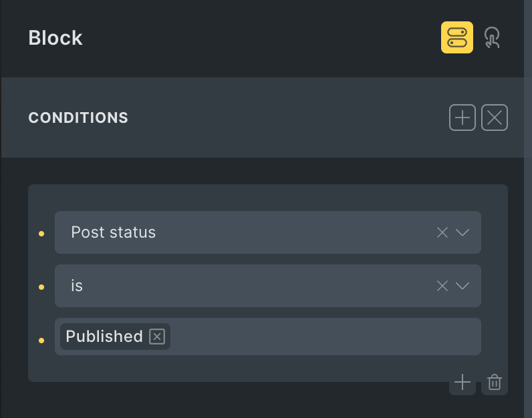Open the 'is' comparison select field

point(268,286)
